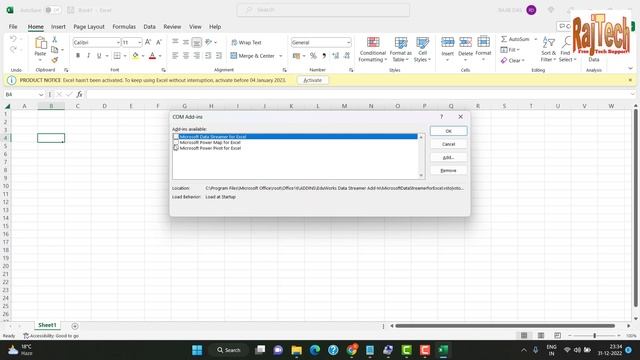Screen dimensions: 640x360
Task: Click the zoom slider handle in status bar
Action: click(594, 336)
